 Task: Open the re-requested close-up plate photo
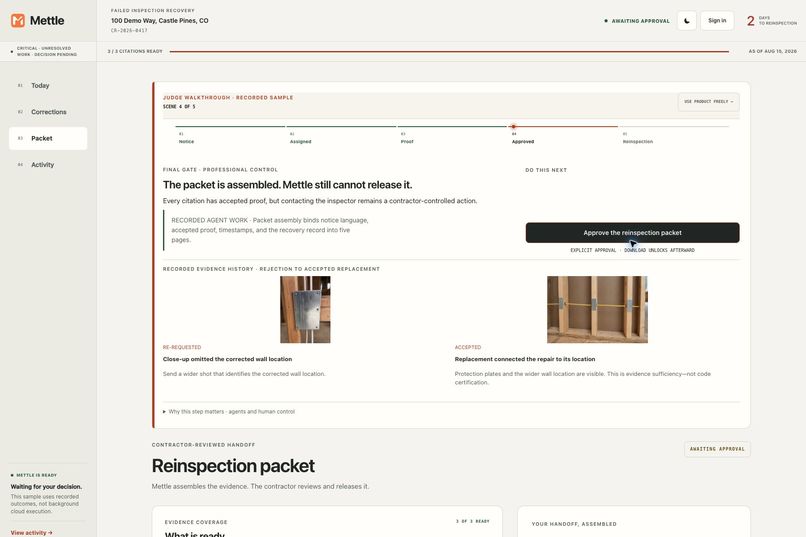tap(305, 309)
